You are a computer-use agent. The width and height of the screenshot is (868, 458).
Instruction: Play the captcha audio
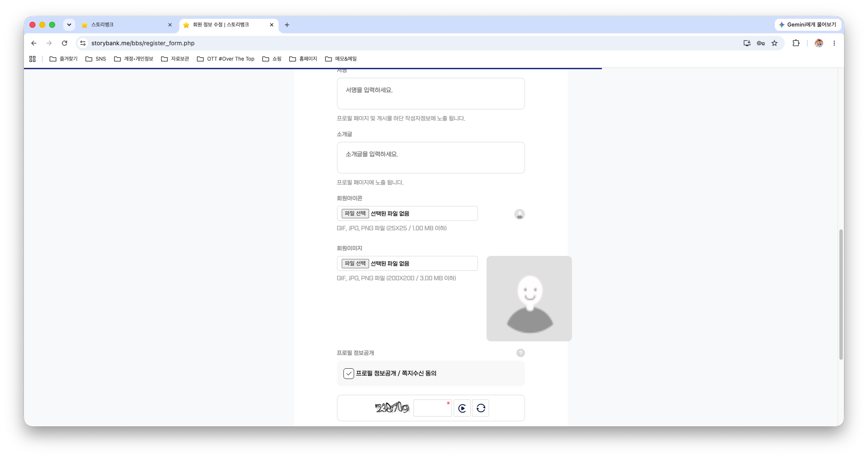pyautogui.click(x=462, y=408)
